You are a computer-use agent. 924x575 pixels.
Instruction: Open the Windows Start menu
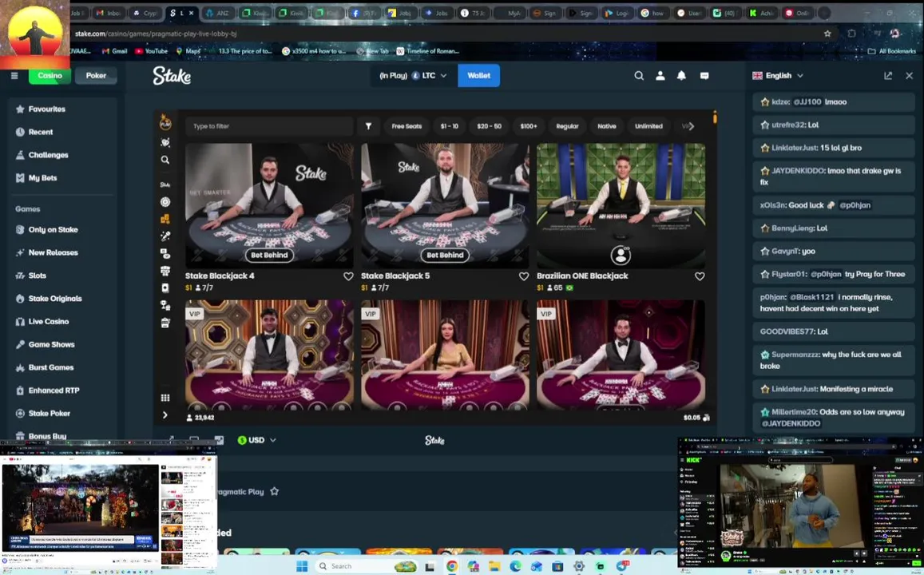tap(302, 566)
